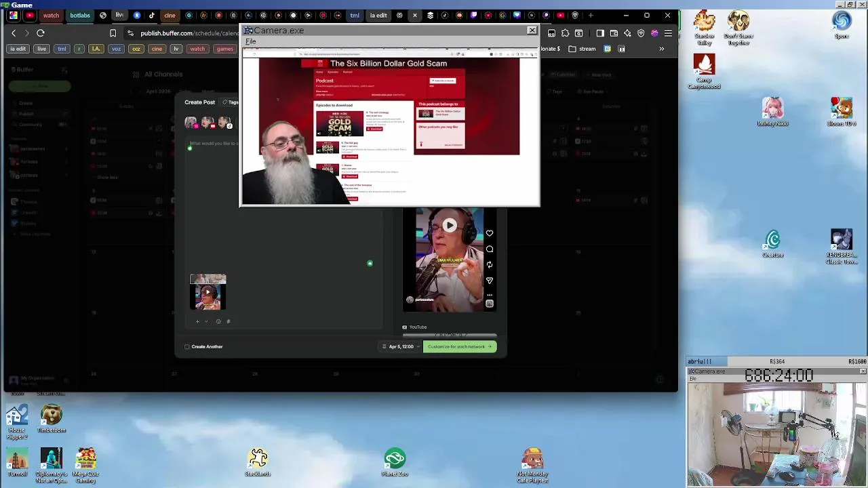Click the hashtag icon in post composer

point(228,321)
